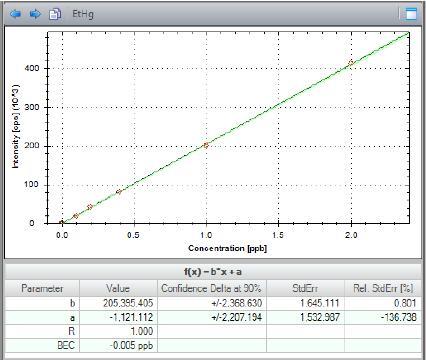Image resolution: width=426 pixels, height=360 pixels.
Task: Click the StdErr column header
Action: pos(305,288)
